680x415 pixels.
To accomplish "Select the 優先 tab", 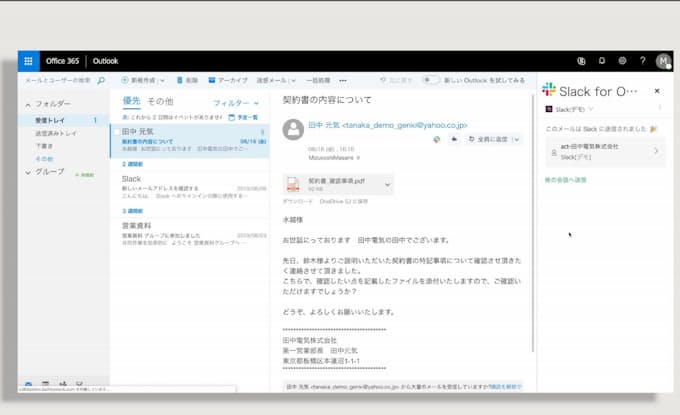I will click(x=131, y=102).
